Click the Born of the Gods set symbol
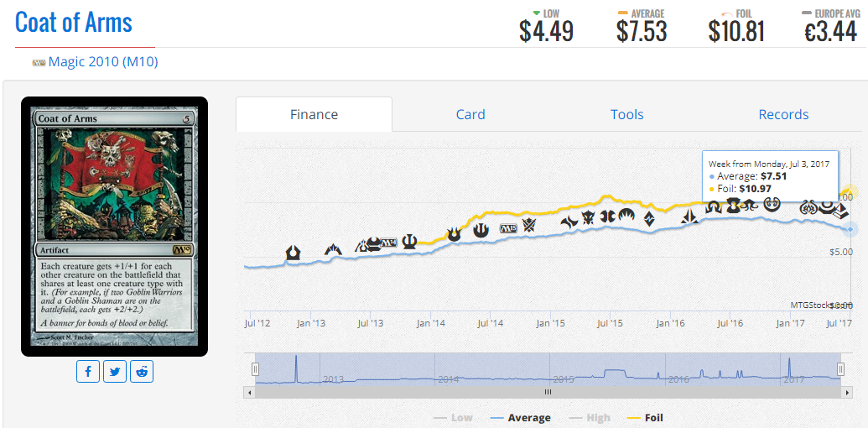868x428 pixels. [454, 235]
